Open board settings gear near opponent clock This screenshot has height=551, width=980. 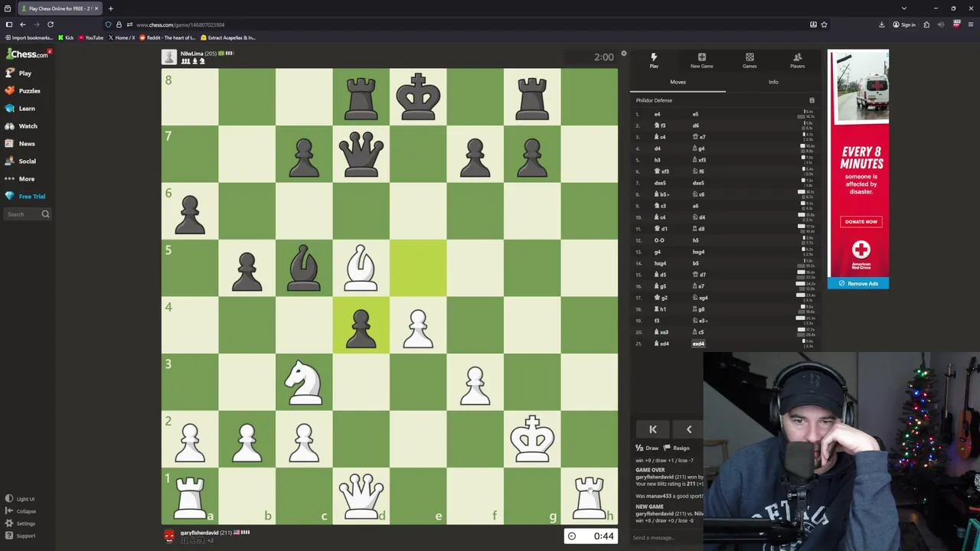(623, 54)
